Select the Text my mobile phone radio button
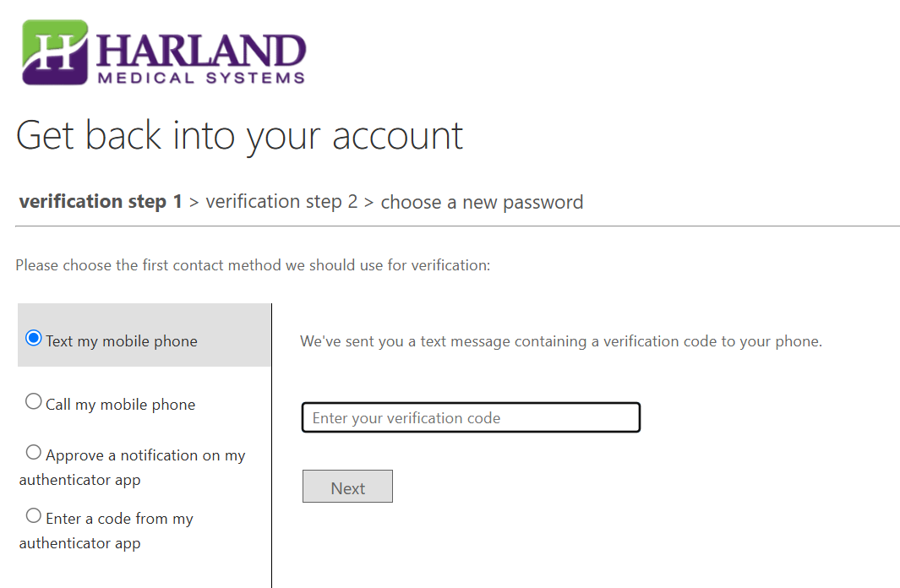This screenshot has height=588, width=900. point(34,339)
